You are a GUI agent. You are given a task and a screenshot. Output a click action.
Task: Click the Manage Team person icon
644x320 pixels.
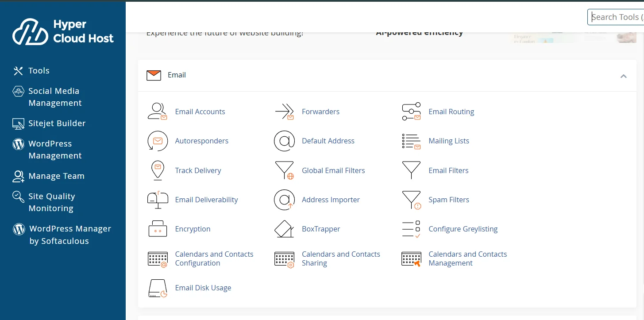coord(18,176)
